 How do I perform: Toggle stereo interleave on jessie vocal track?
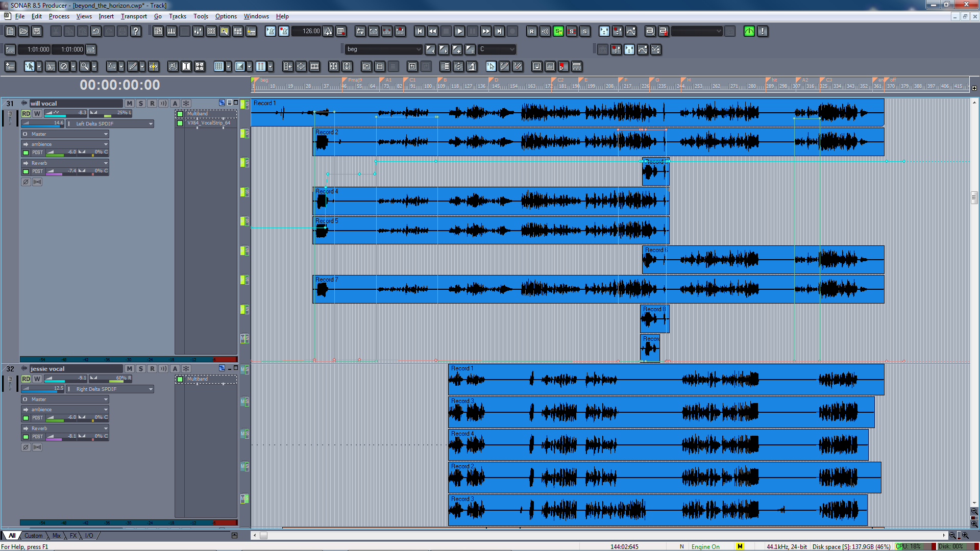coord(37,447)
